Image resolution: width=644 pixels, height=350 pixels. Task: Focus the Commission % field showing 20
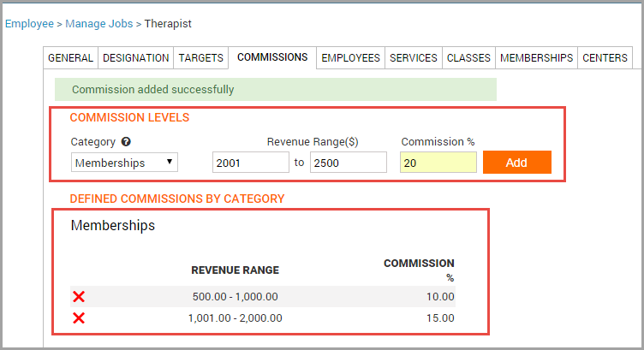point(438,163)
